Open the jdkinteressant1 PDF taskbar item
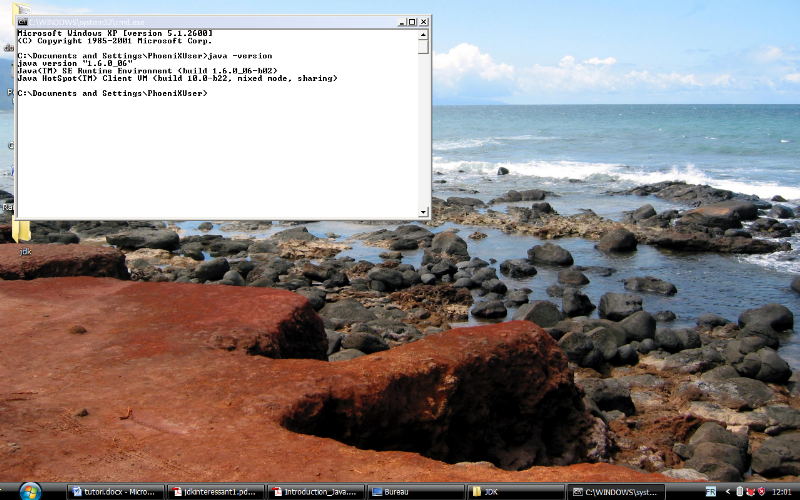This screenshot has width=800, height=500. click(x=216, y=492)
